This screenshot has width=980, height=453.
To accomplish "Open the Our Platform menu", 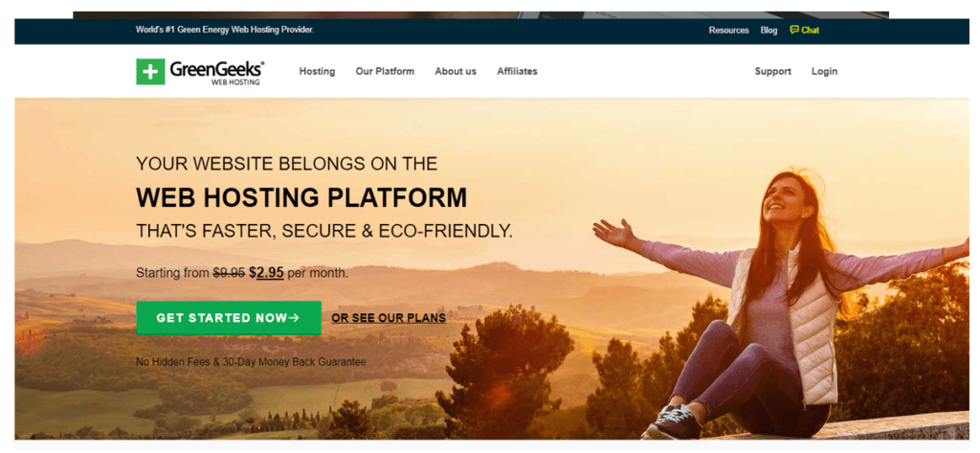I will (x=385, y=71).
